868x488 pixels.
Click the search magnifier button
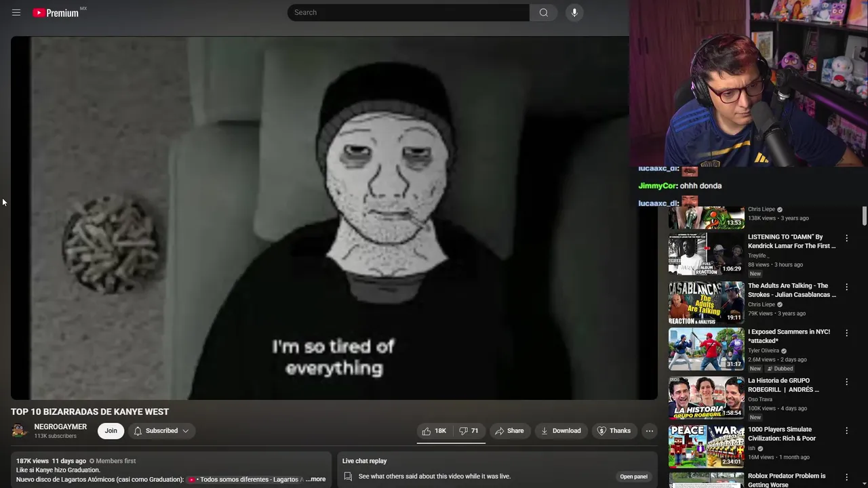[x=543, y=12]
